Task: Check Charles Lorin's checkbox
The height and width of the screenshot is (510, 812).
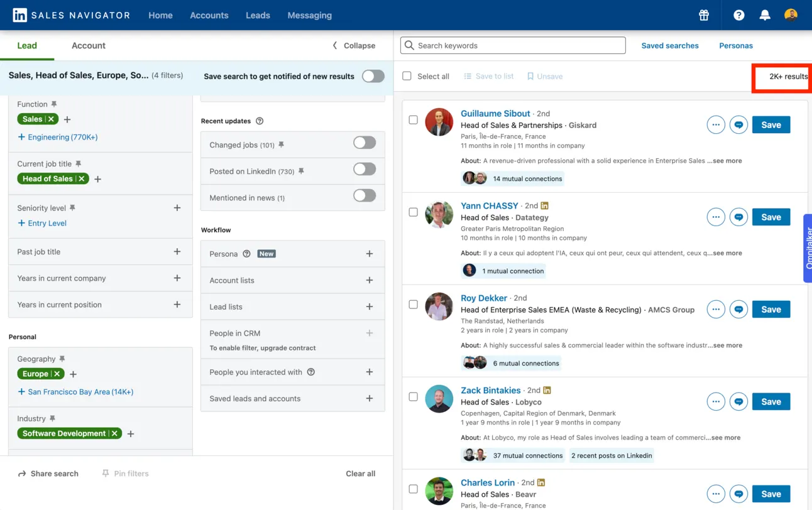Action: point(413,489)
